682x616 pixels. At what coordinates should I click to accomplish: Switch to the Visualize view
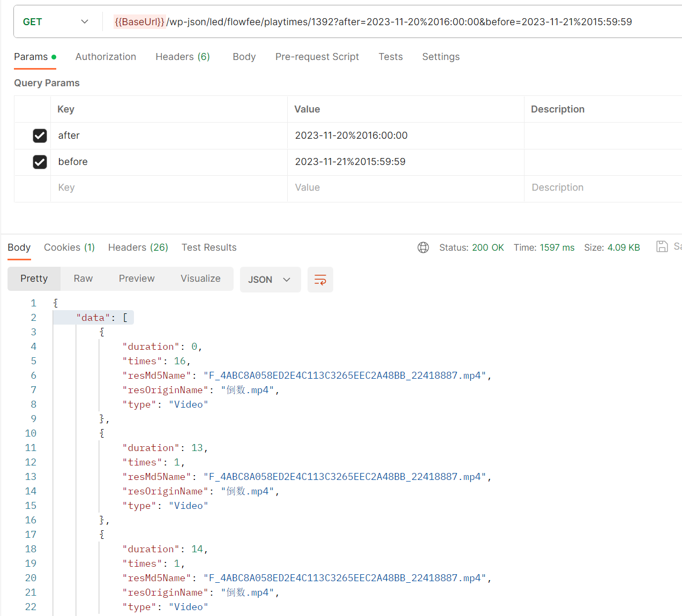coord(200,279)
